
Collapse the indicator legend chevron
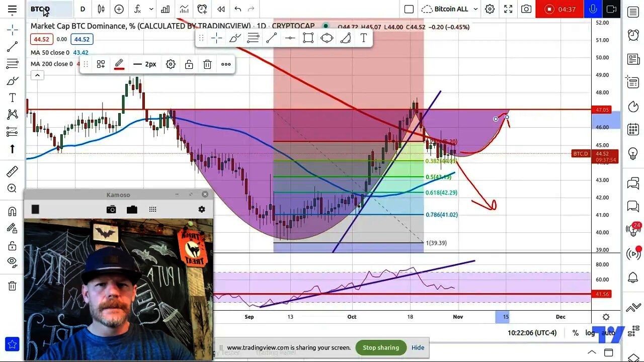(x=37, y=75)
